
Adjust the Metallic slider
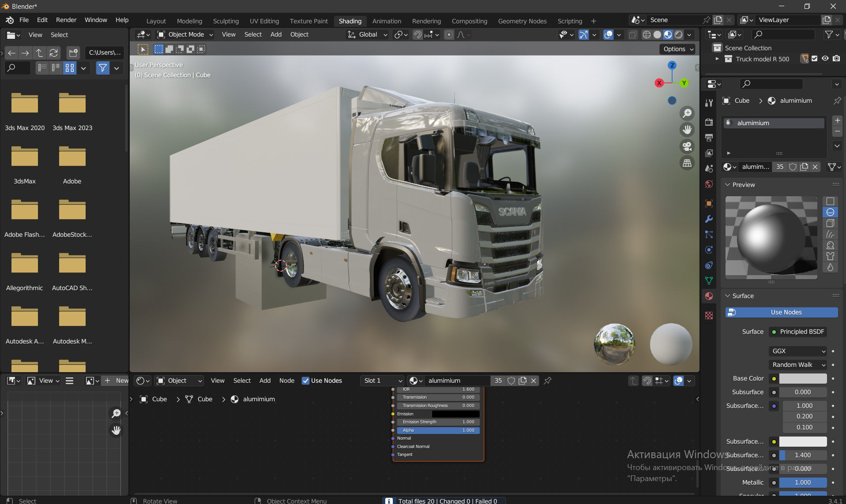[x=803, y=482]
